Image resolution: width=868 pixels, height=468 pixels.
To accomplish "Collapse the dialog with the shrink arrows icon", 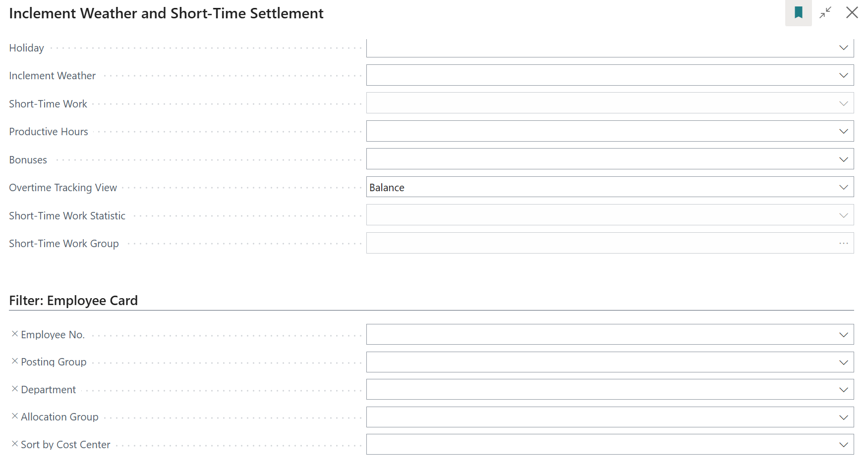I will coord(825,13).
